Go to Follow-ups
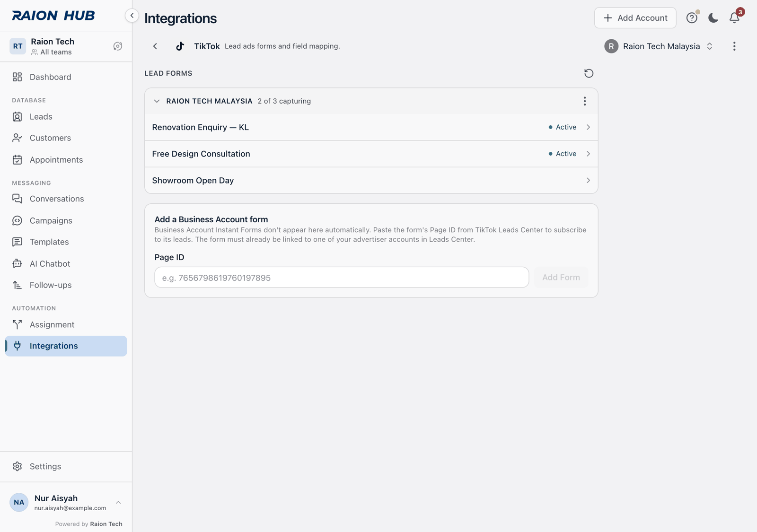Image resolution: width=757 pixels, height=532 pixels. 66,285
